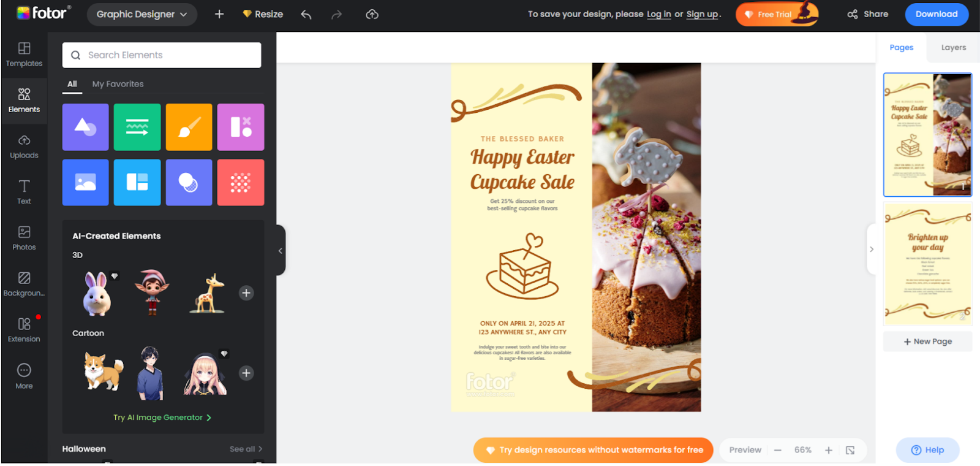Toggle the fit-to-screen icon beside zoom
980x466 pixels.
point(850,450)
